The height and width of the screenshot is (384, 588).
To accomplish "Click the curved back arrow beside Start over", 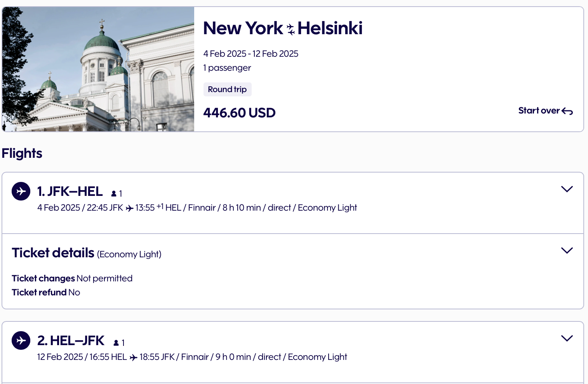I will 567,112.
